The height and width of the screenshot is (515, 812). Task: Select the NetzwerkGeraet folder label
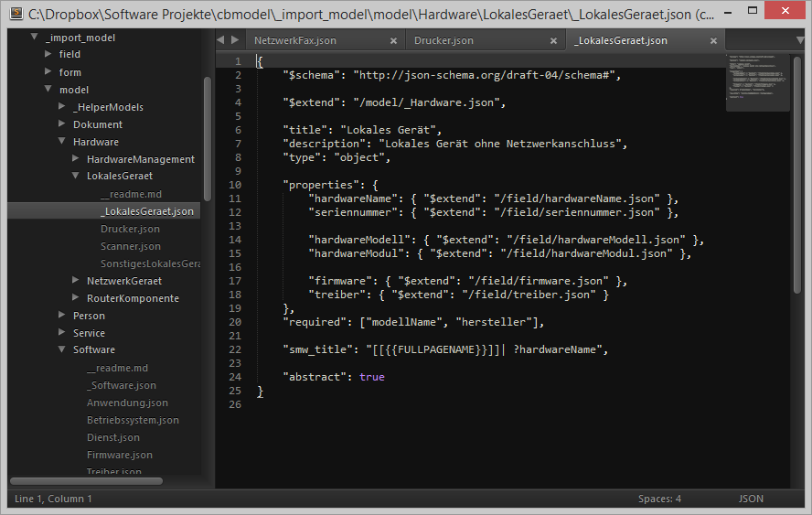(x=124, y=281)
